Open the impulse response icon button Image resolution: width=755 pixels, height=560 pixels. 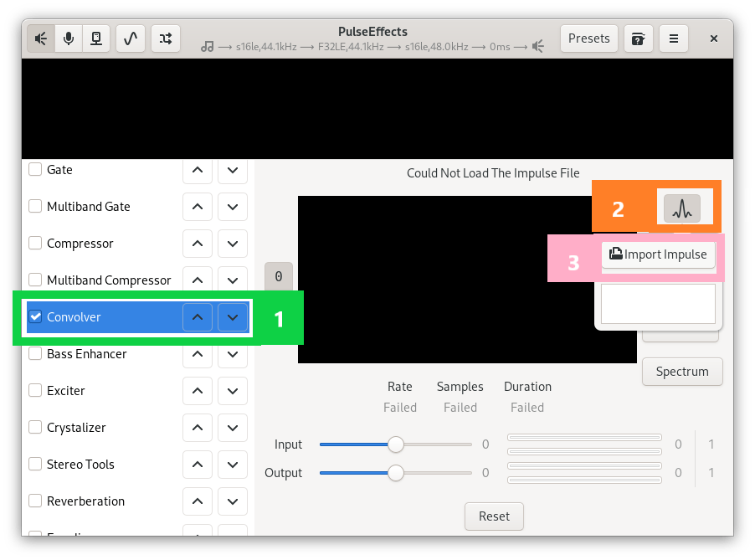682,208
